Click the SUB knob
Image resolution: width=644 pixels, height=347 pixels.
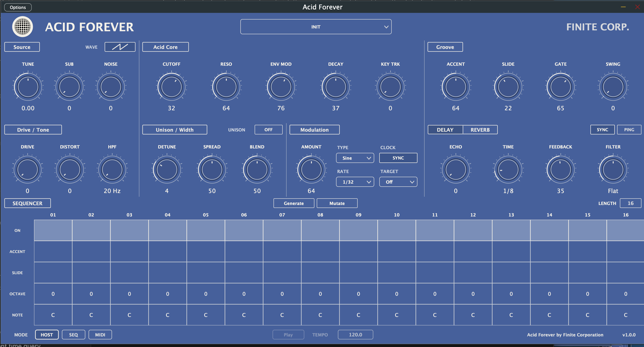69,87
